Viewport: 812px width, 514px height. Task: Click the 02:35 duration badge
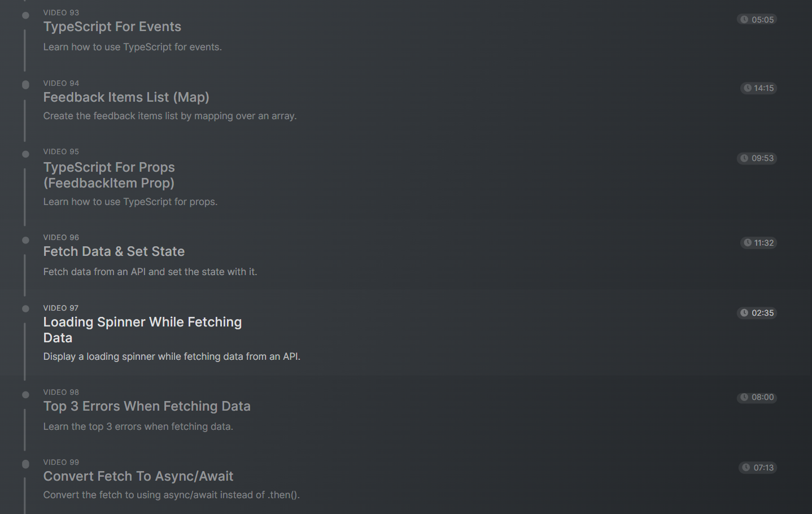click(x=757, y=313)
